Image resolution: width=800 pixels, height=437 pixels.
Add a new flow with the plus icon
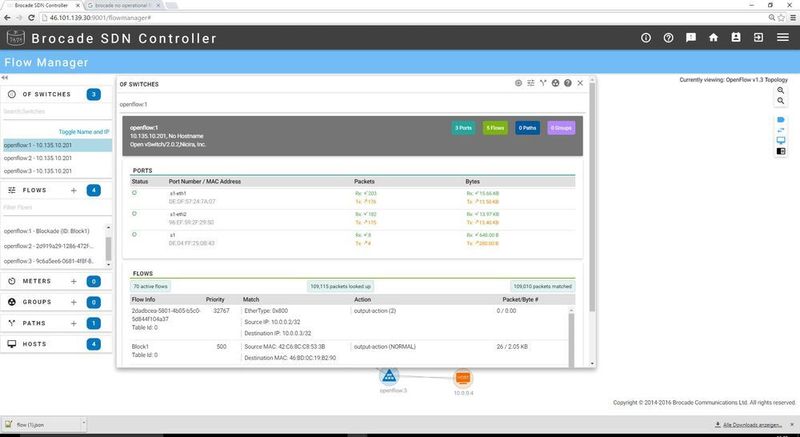(73, 190)
